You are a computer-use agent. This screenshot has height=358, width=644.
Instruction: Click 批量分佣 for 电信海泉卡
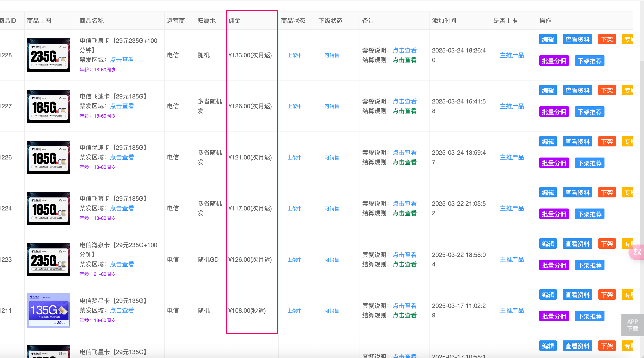tap(554, 265)
